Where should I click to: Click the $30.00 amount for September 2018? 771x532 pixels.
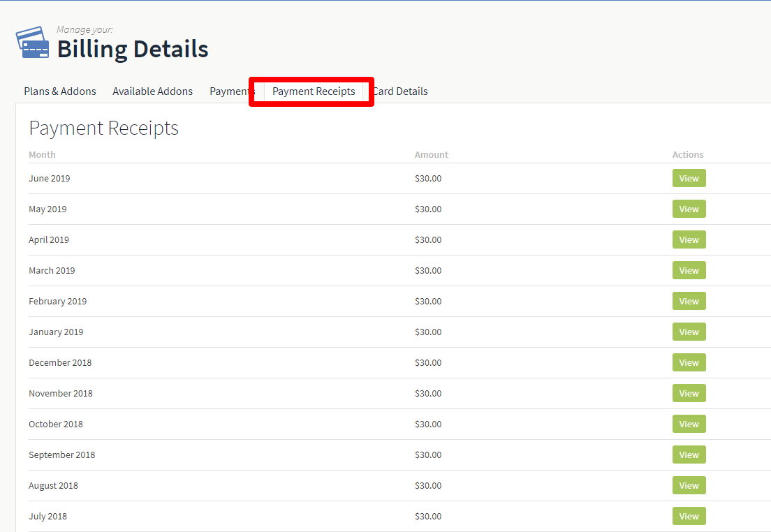click(x=428, y=455)
